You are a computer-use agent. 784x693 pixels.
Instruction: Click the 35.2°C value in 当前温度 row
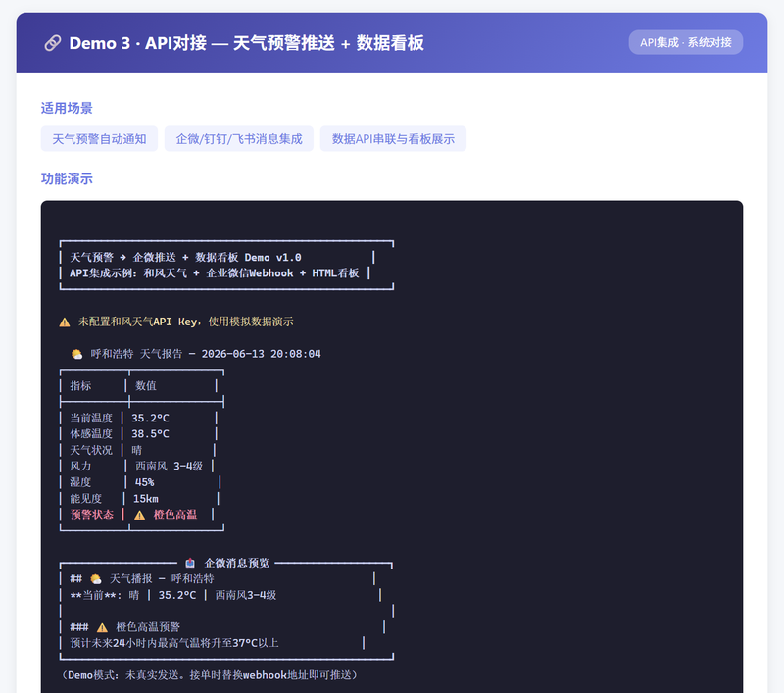150,418
